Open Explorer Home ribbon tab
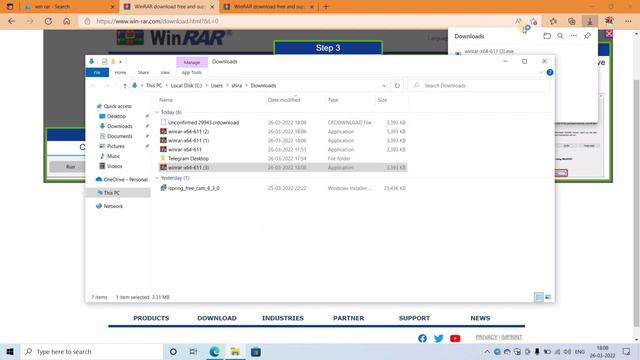The width and height of the screenshot is (640, 360). coord(120,73)
